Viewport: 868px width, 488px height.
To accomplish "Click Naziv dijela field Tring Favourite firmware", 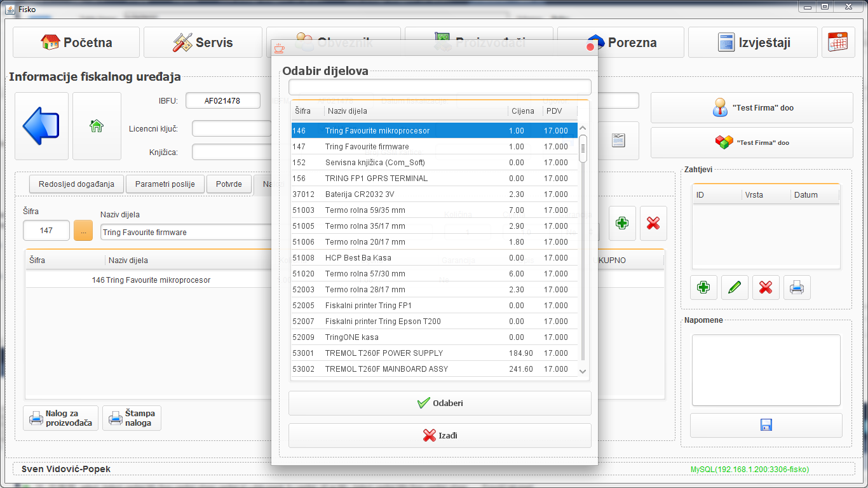I will pyautogui.click(x=186, y=232).
